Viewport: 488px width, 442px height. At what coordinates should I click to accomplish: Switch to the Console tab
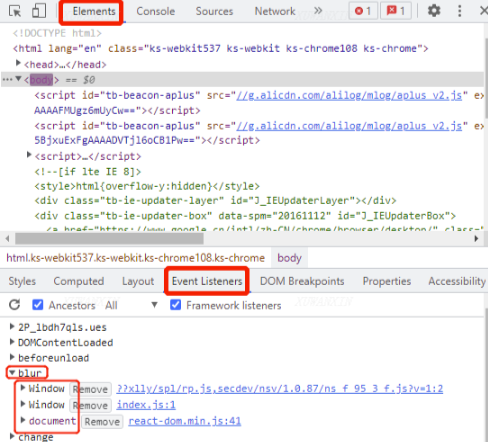[155, 11]
